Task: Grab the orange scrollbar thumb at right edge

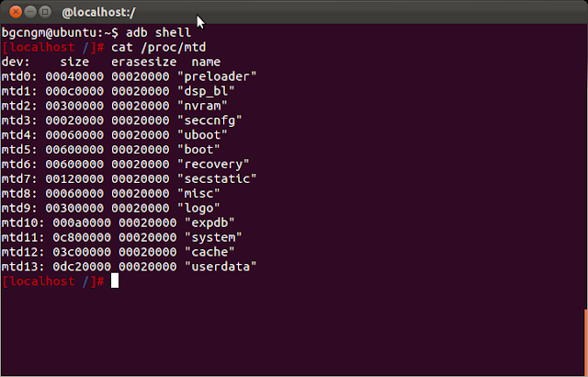Action: coord(584,342)
